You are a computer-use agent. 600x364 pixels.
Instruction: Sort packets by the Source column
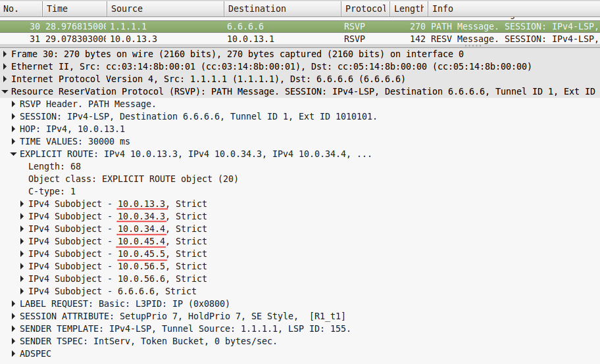[165, 9]
